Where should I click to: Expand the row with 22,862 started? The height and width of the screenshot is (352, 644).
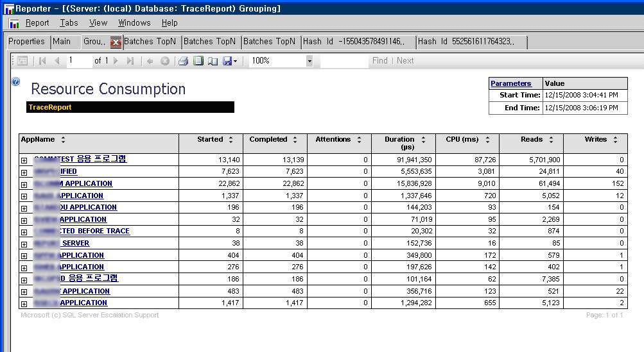click(24, 185)
